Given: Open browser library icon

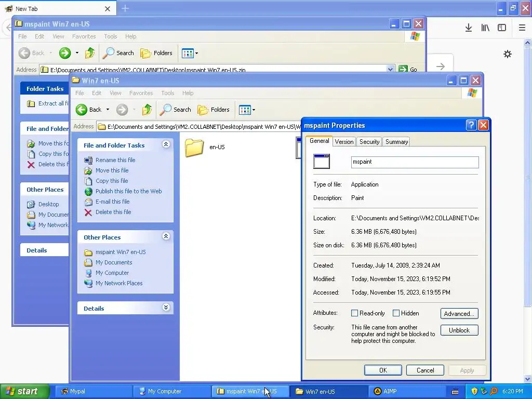Looking at the screenshot, I should click(x=485, y=28).
